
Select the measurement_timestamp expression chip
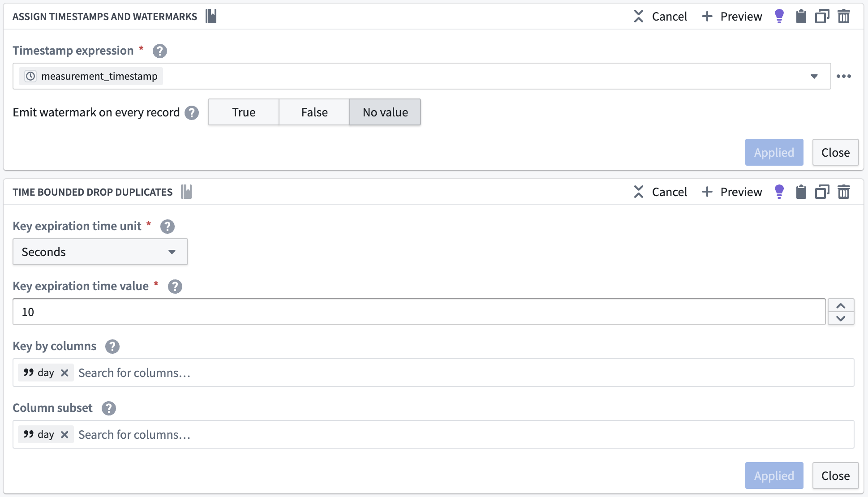point(91,76)
